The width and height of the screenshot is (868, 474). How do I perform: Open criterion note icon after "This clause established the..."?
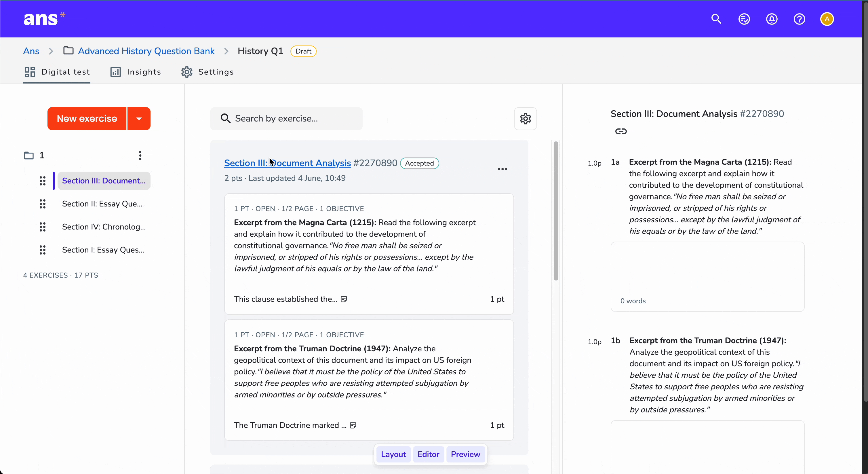[x=344, y=299]
